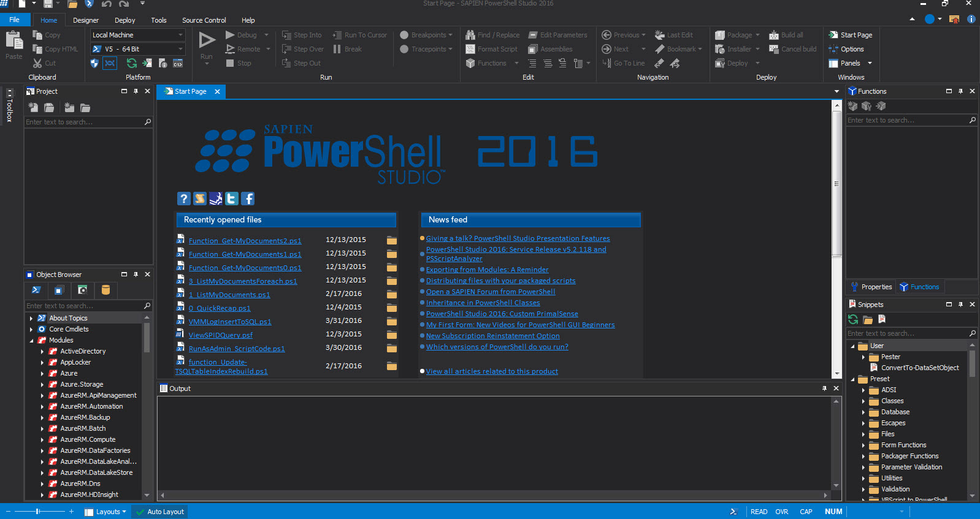Open 'Exporting from Modules: A Reminder' article

[x=488, y=270]
